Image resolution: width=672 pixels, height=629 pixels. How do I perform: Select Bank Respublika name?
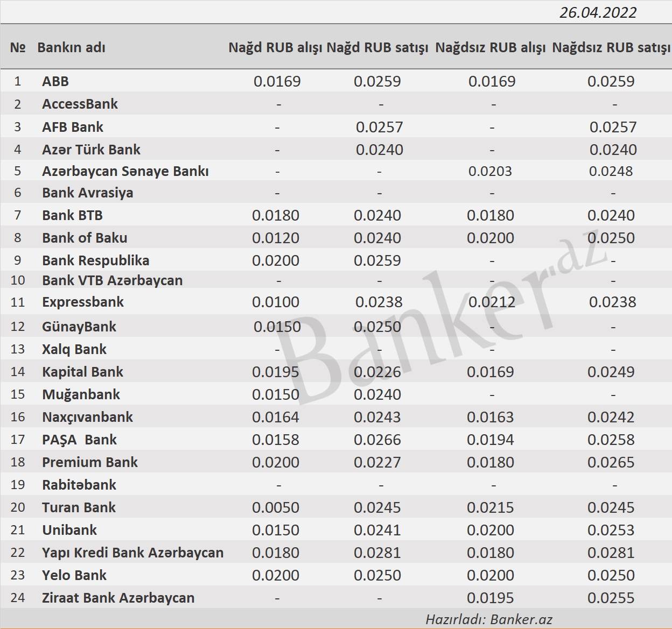pos(95,260)
